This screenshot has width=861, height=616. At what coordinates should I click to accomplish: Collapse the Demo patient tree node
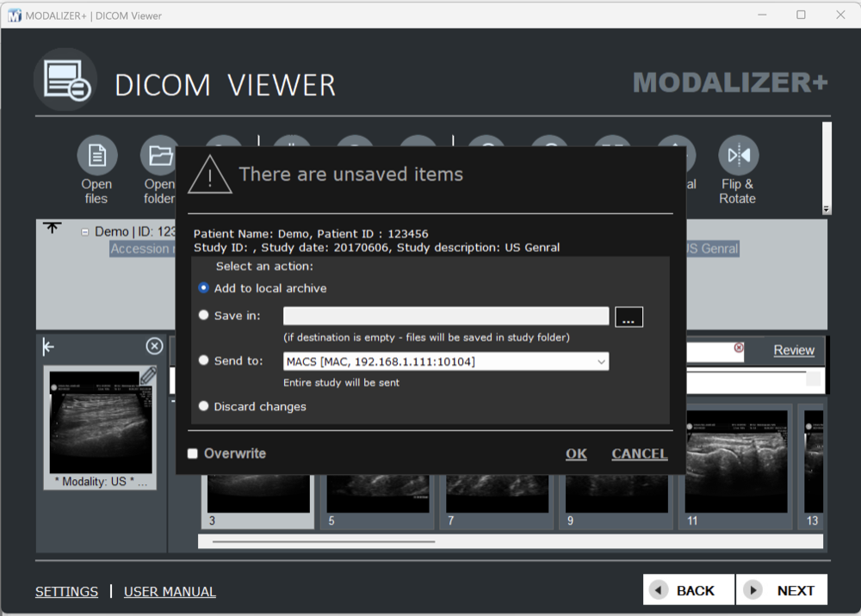click(85, 232)
